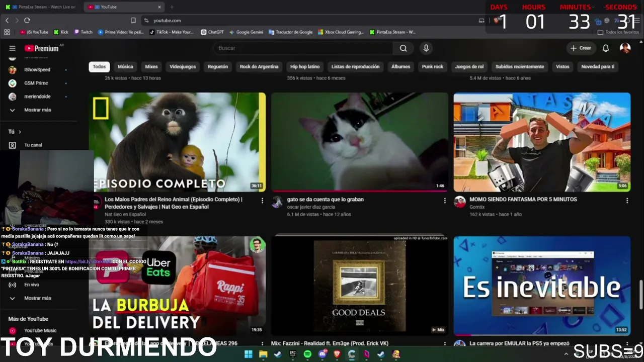Launch Epic Games from taskbar
644x362 pixels.
pyautogui.click(x=293, y=354)
